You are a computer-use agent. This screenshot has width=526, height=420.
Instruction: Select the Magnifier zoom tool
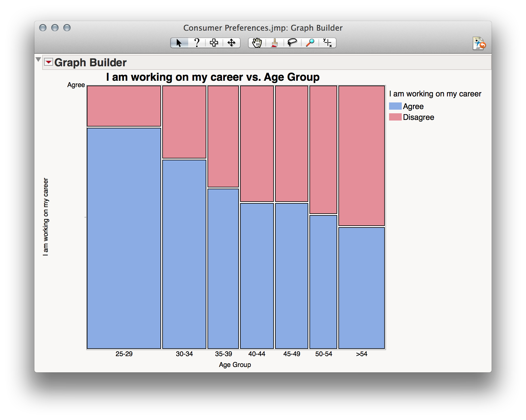pos(311,43)
